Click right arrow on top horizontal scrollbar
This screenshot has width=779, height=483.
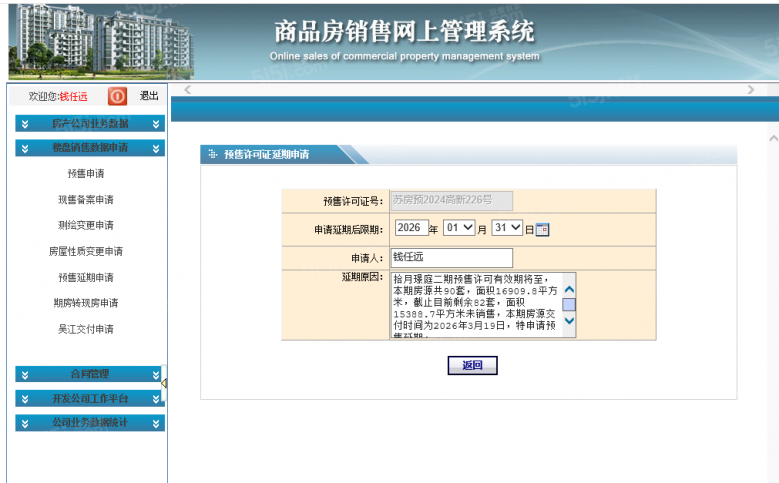click(750, 90)
